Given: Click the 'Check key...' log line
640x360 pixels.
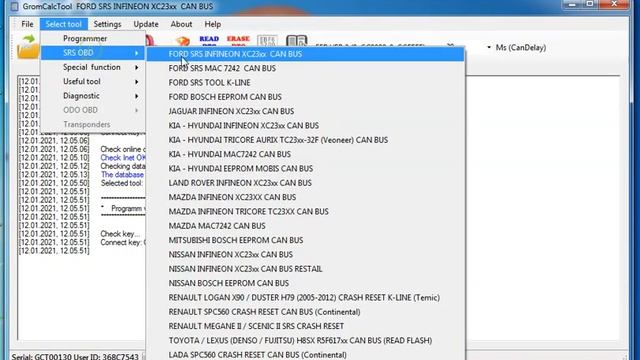Looking at the screenshot, I should point(120,233).
